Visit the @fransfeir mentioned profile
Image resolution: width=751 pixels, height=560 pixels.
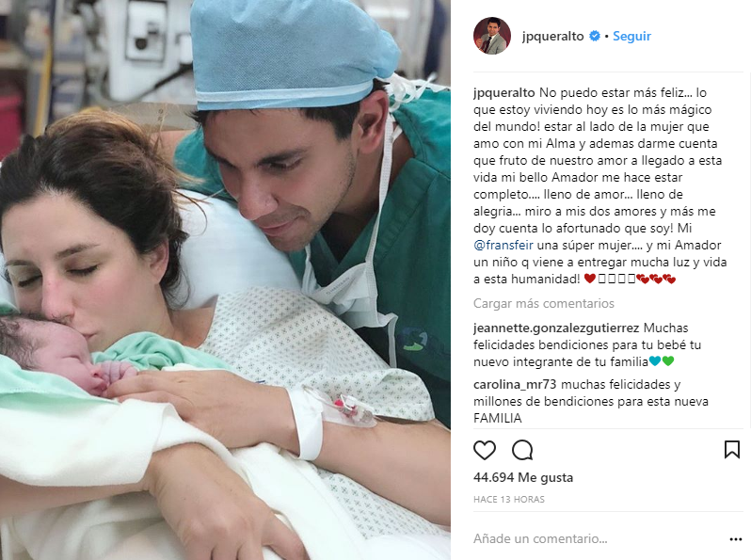point(503,246)
